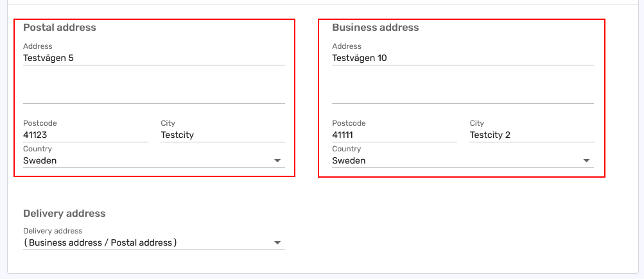Click the Delivery address section heading

[x=64, y=214]
